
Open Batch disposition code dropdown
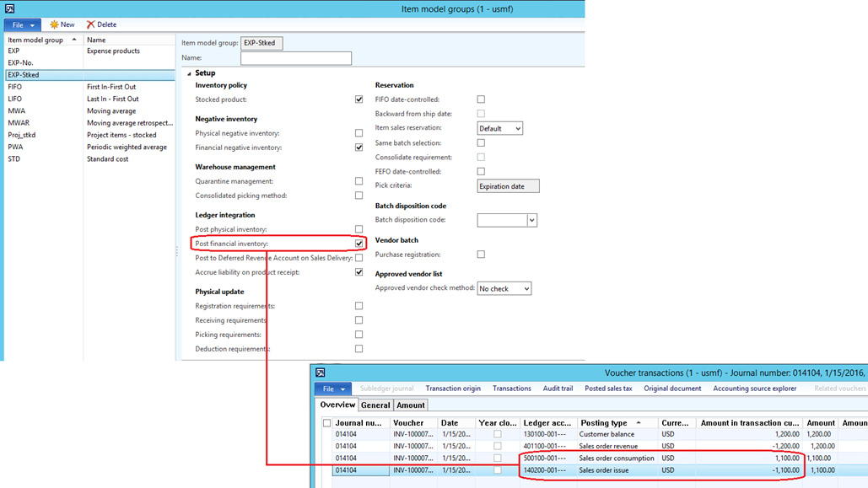pos(531,220)
